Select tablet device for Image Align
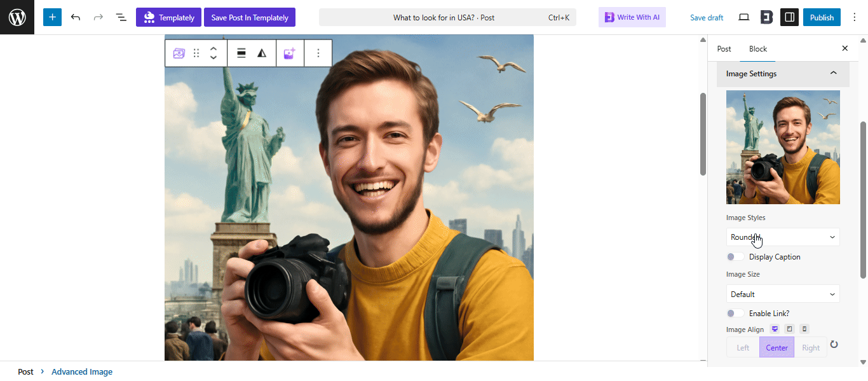This screenshot has height=381, width=868. [x=789, y=329]
